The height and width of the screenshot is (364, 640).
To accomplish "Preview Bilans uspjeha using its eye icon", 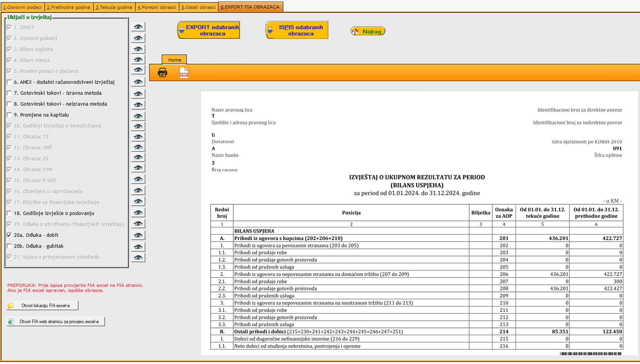I will pyautogui.click(x=138, y=49).
